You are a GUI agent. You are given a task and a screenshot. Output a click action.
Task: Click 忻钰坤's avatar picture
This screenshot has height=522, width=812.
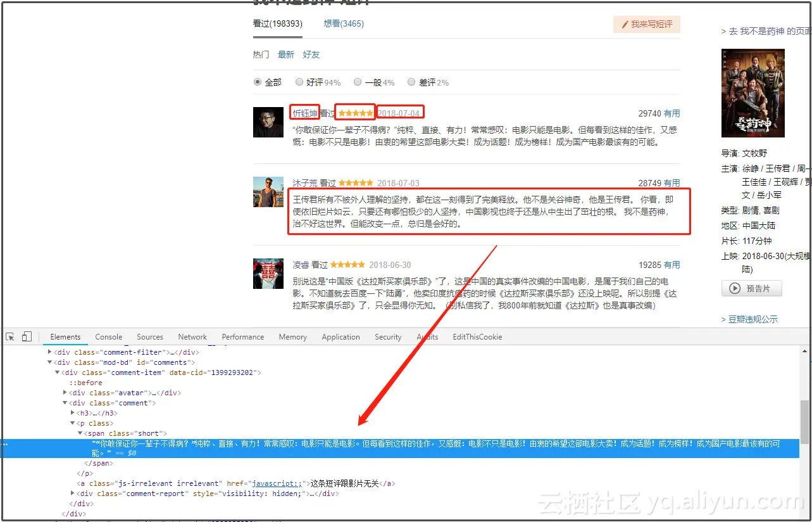point(268,122)
